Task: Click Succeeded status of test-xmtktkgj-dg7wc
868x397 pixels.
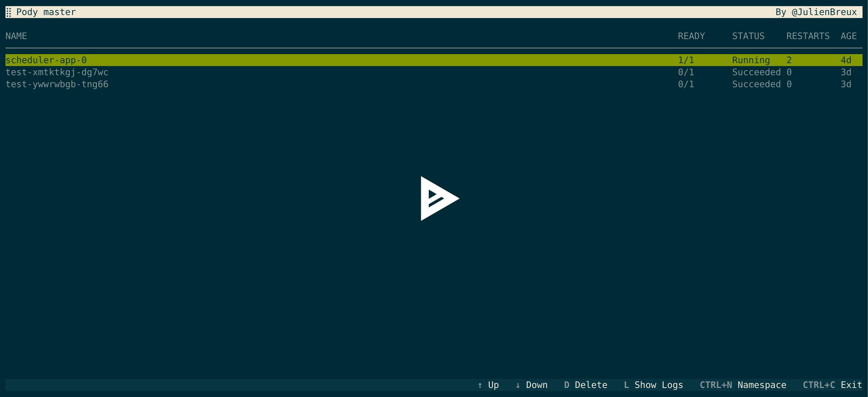Action: pos(757,72)
